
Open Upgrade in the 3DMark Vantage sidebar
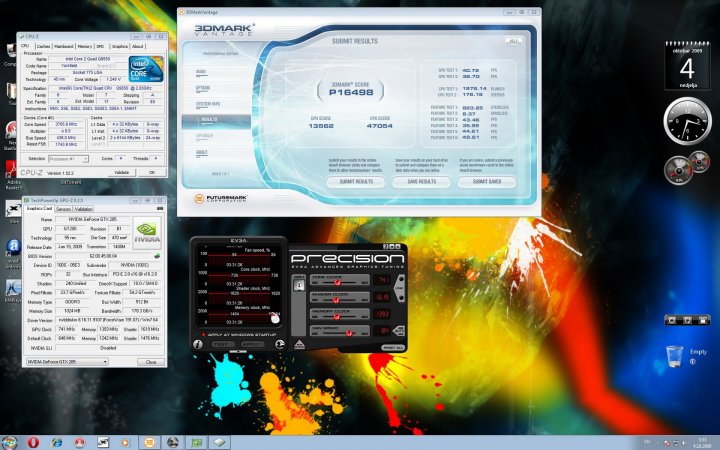tap(204, 136)
